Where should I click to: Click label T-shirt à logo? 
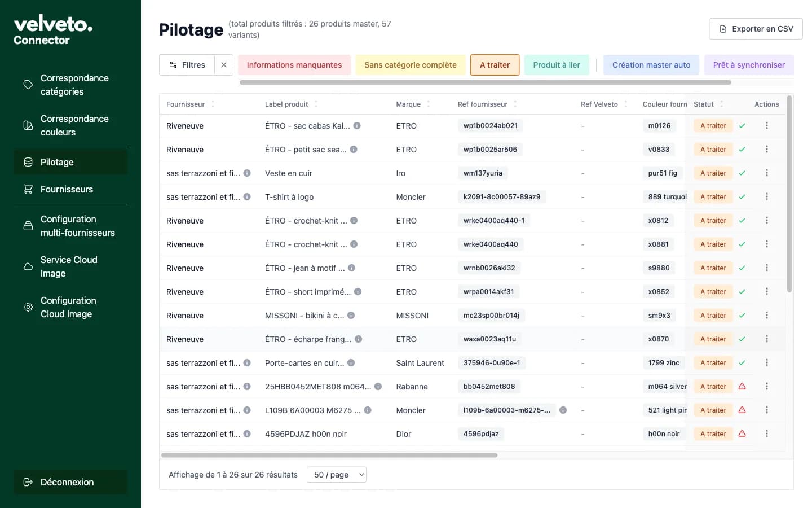click(x=289, y=197)
